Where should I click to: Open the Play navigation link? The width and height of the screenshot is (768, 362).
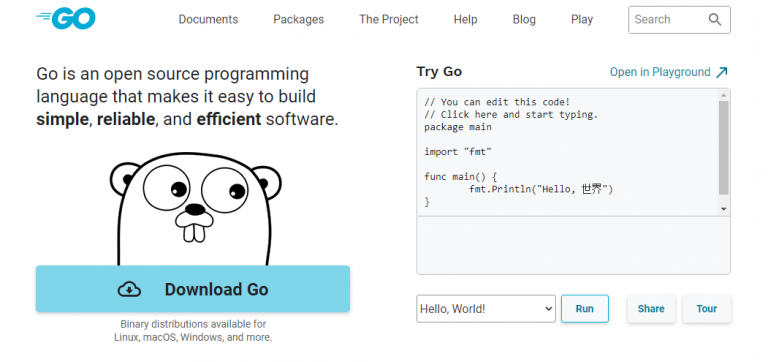(582, 20)
